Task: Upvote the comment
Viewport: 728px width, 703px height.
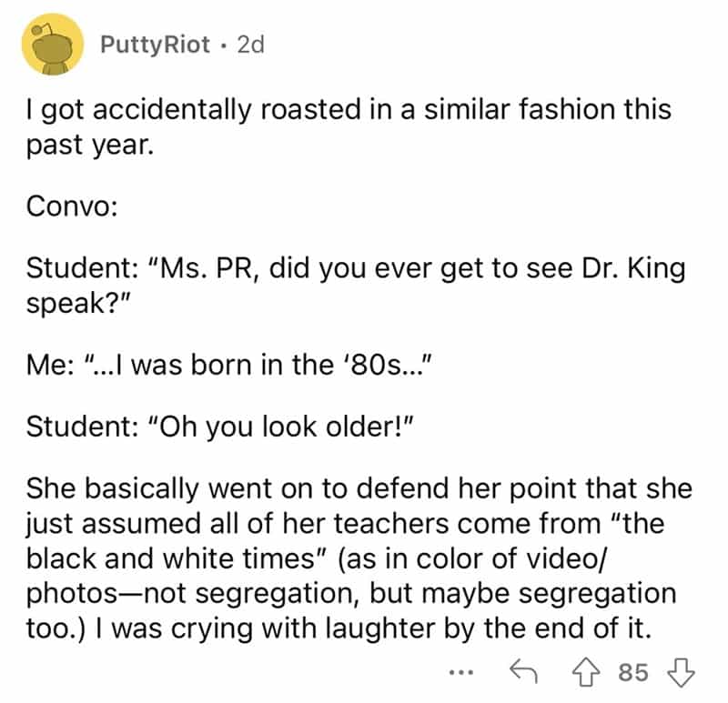Action: tap(583, 673)
